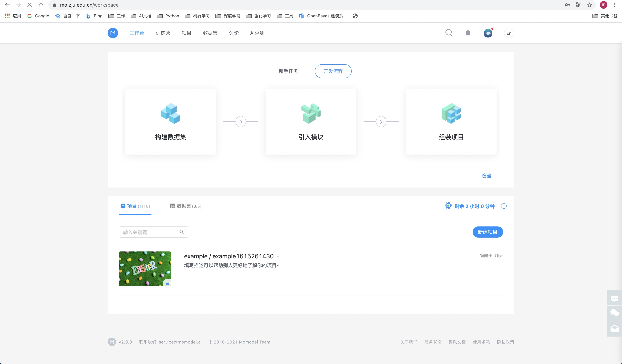
Task: Bookmark this page star icon
Action: click(x=590, y=5)
